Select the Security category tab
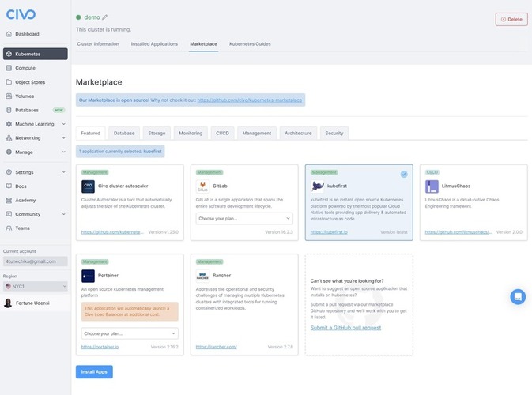The height and width of the screenshot is (395, 532). click(334, 133)
